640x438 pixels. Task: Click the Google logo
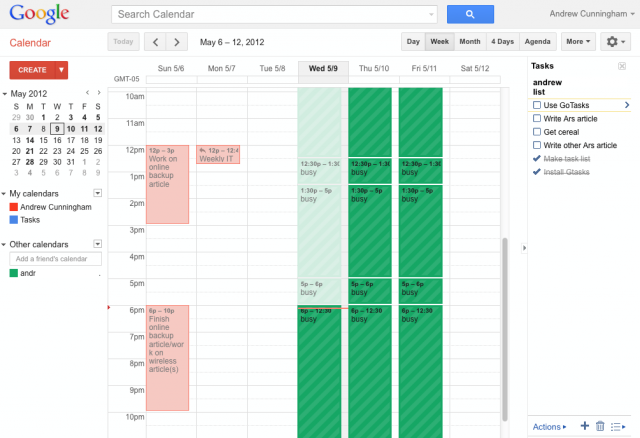point(39,14)
